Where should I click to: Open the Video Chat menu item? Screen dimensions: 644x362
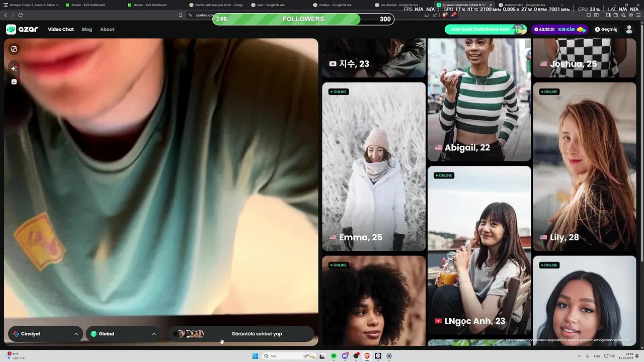(61, 29)
